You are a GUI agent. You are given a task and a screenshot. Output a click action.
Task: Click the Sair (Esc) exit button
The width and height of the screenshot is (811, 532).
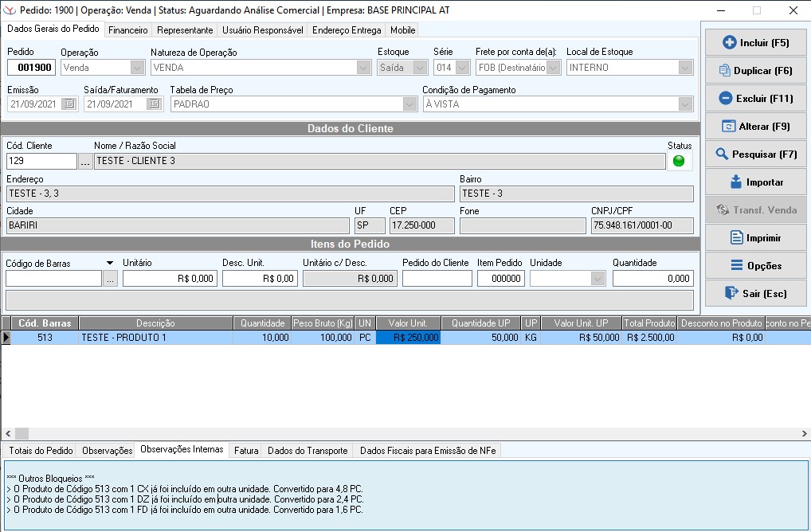tap(754, 294)
